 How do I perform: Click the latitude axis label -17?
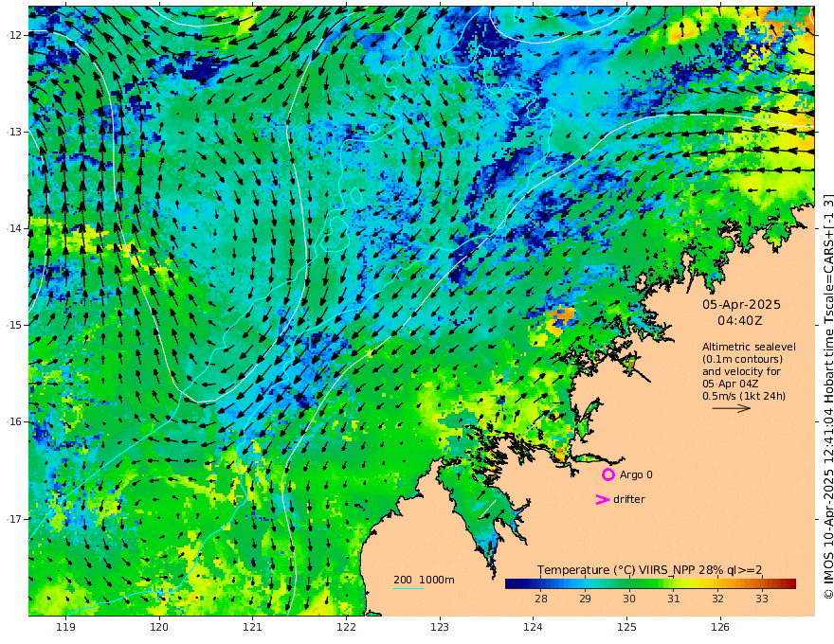(14, 519)
